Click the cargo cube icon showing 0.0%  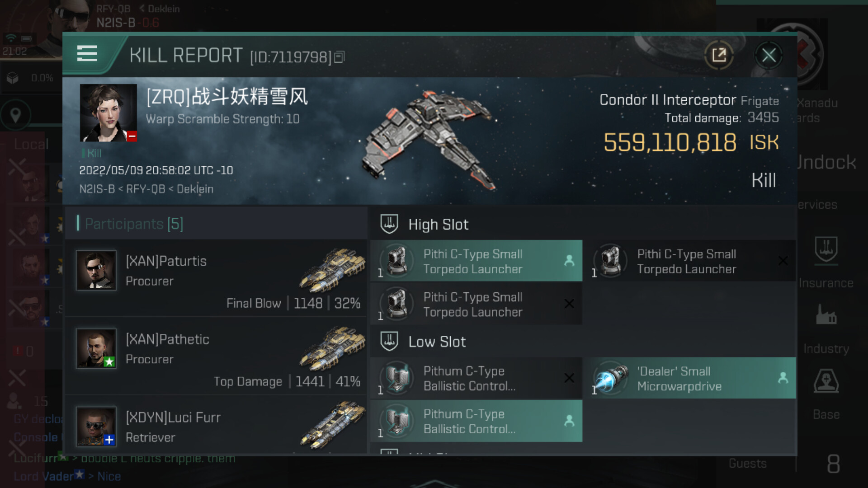pos(13,78)
